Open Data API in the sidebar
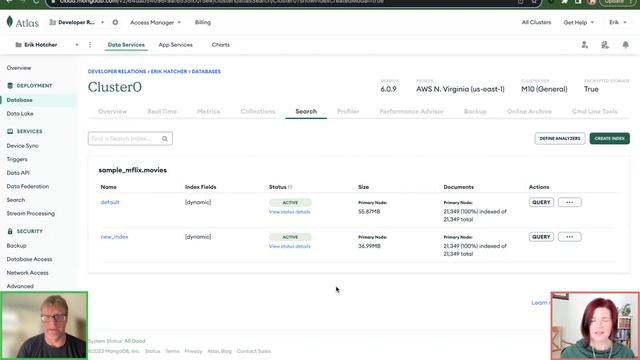 [18, 173]
